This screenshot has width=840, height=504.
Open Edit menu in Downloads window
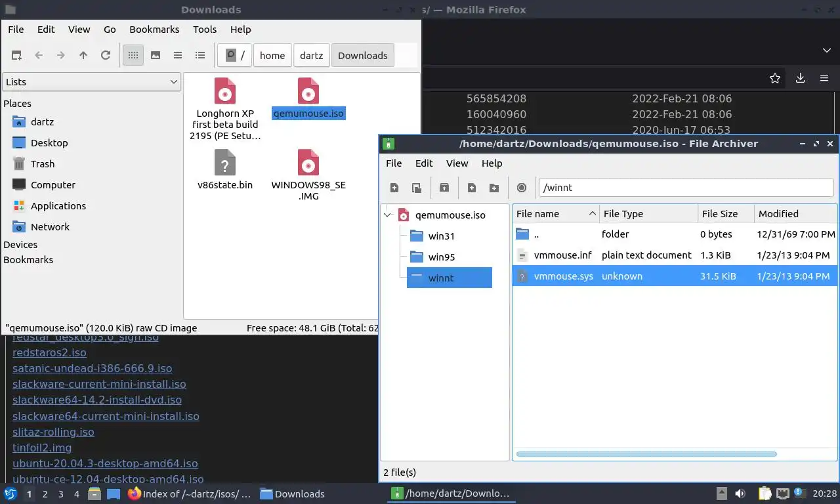(46, 30)
